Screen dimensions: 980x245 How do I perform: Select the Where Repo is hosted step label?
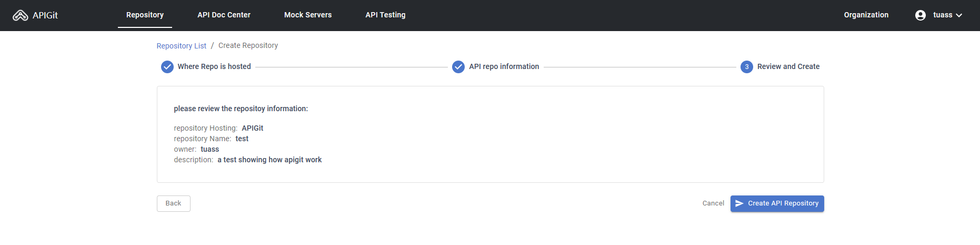click(x=214, y=66)
